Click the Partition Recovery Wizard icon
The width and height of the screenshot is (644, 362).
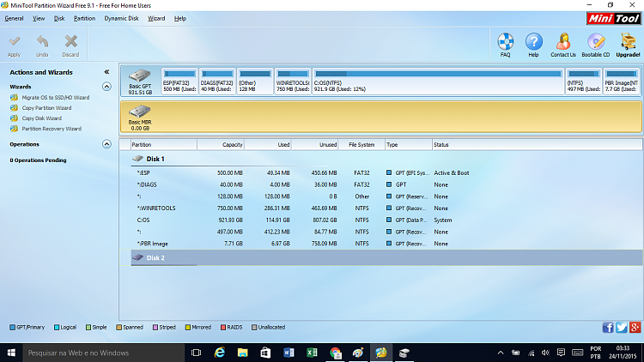tap(14, 129)
